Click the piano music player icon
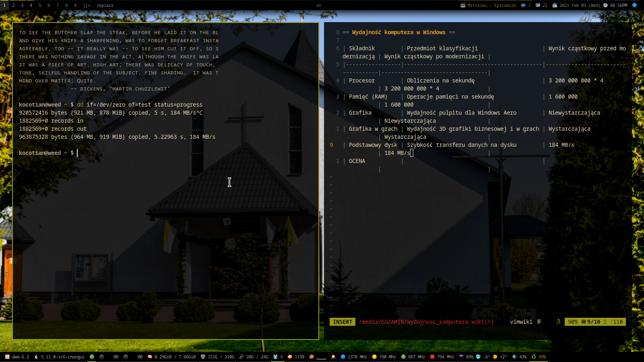This screenshot has width=644, height=362. click(463, 5)
